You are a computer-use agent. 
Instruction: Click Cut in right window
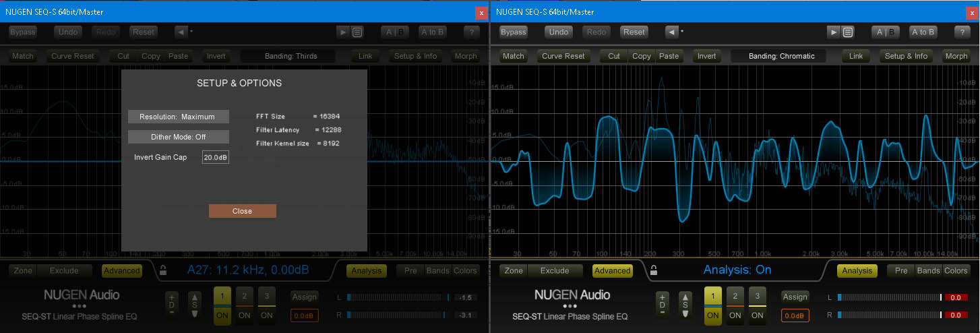point(614,56)
